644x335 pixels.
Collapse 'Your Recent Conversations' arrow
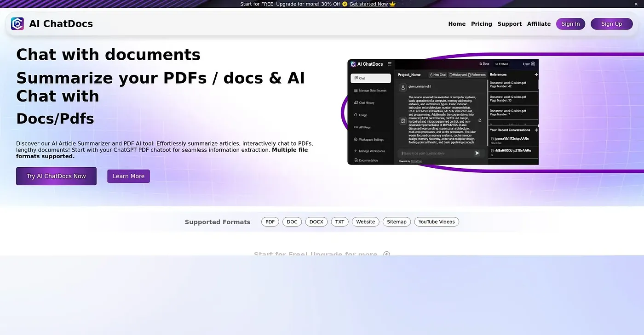pyautogui.click(x=535, y=130)
